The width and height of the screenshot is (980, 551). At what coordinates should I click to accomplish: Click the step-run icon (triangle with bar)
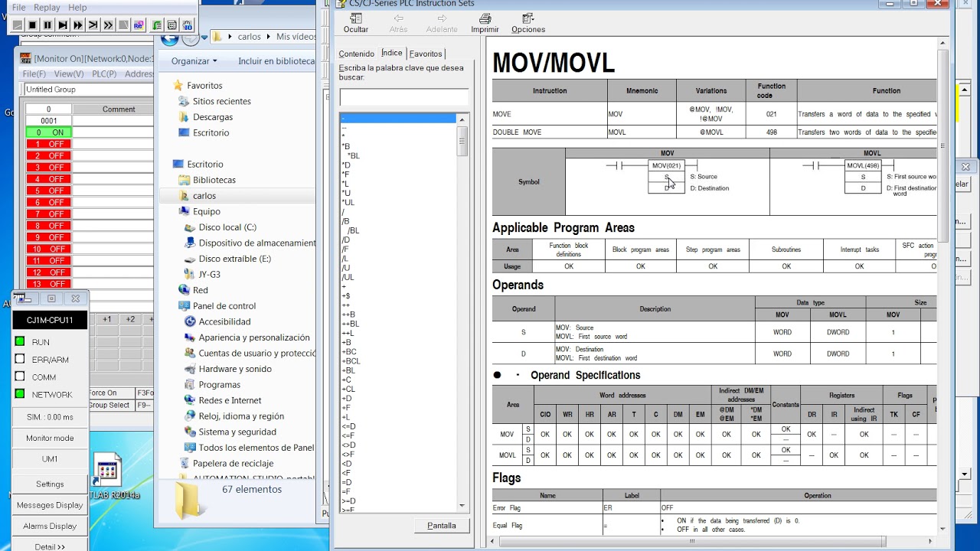tap(63, 25)
